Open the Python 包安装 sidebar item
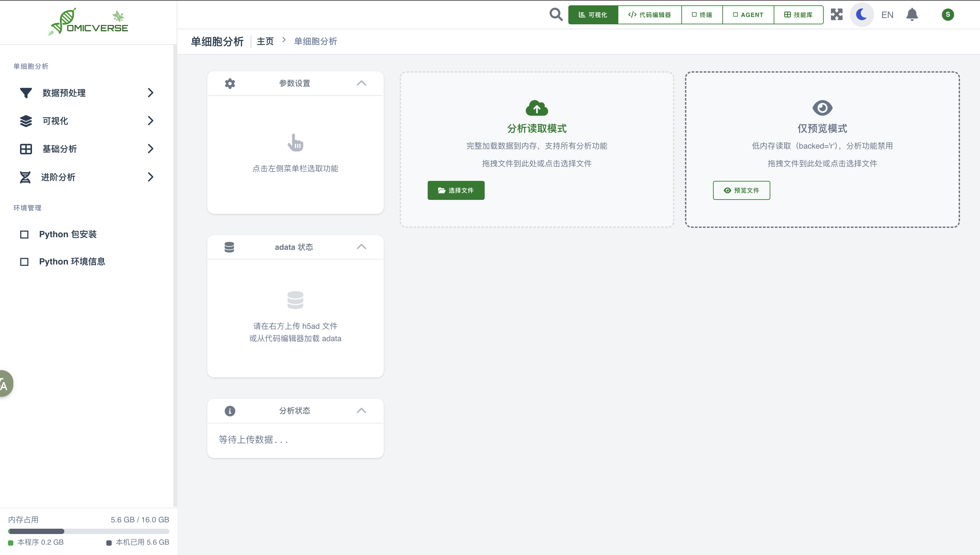The image size is (980, 555). [x=68, y=234]
